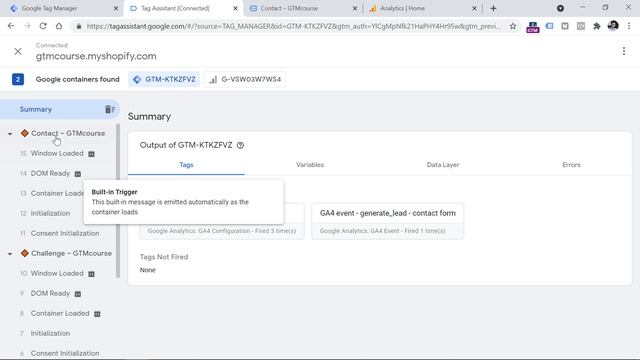Open event 13 Container Loaded
Screen dimensions: 640x360
pyautogui.click(x=52, y=193)
